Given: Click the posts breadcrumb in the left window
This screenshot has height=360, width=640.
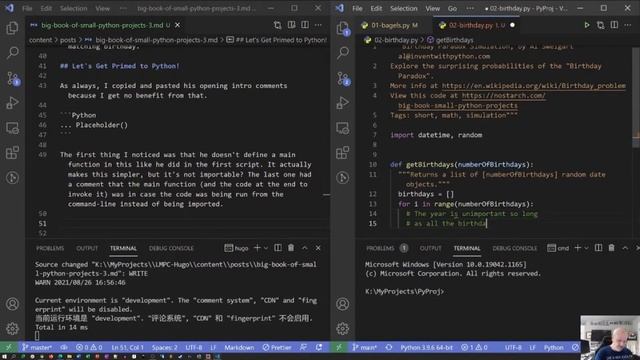Looking at the screenshot, I should click(x=68, y=40).
